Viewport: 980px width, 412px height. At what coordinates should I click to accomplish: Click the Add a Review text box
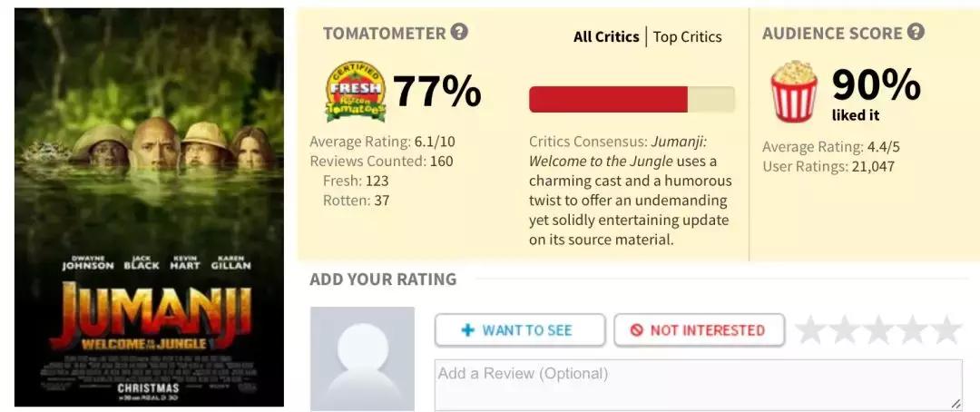pos(698,385)
